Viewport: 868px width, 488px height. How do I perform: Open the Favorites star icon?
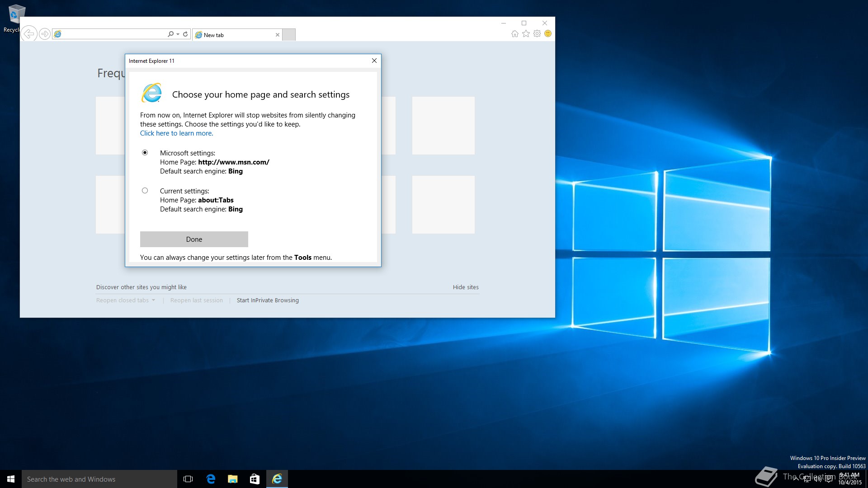526,33
